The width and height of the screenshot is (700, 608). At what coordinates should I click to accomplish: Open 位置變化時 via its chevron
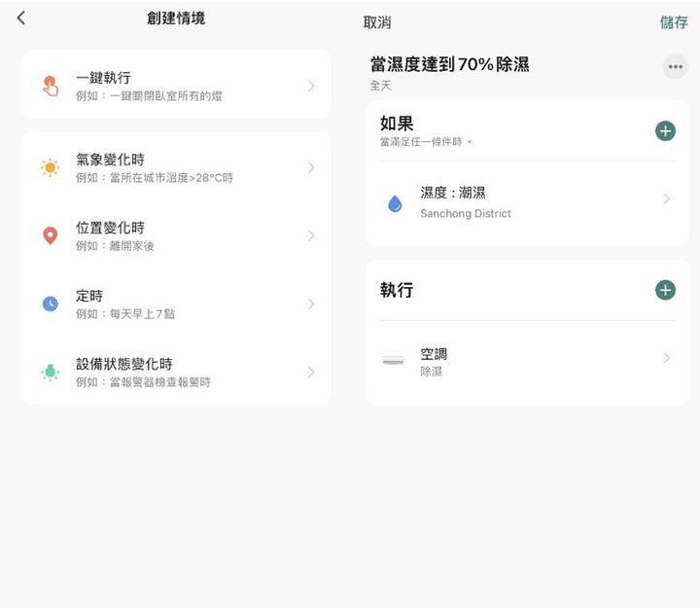click(x=312, y=235)
